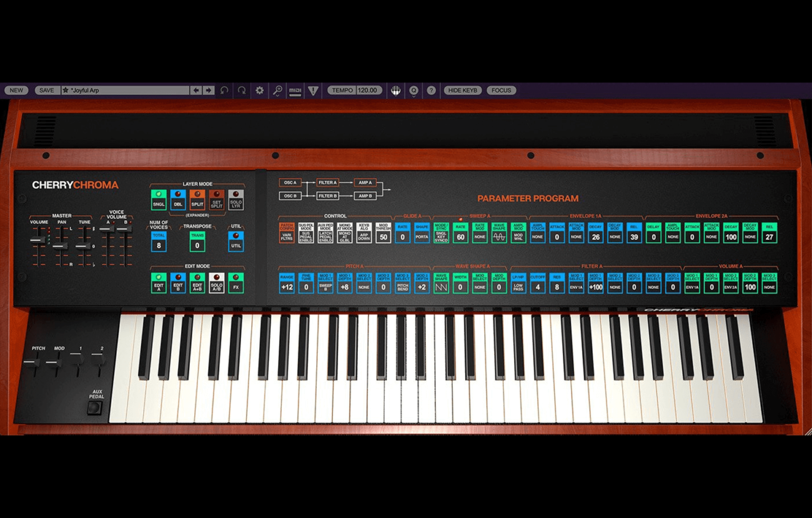Screen dimensions: 812x518
Task: Click Envelope 2A Rel value 27
Action: coord(769,237)
